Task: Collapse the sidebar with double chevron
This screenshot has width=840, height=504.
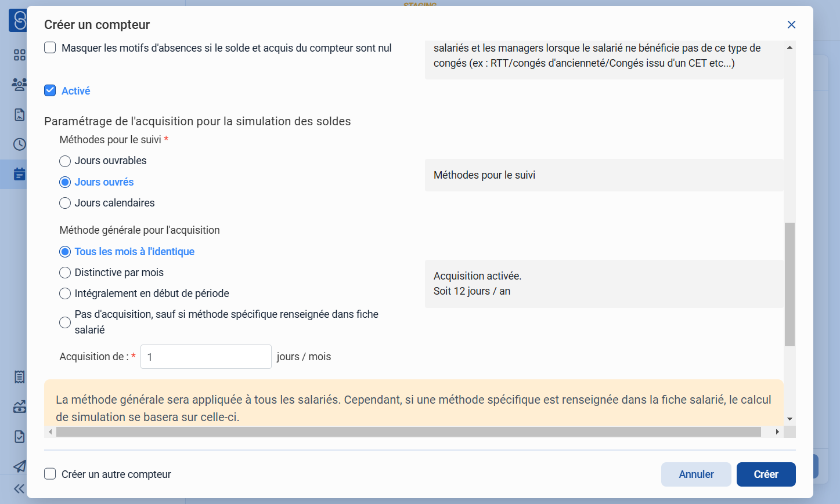Action: coord(19,489)
